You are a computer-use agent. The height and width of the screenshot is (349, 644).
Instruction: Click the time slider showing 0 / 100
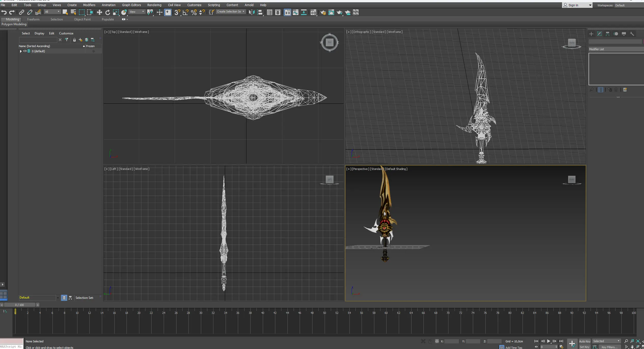tap(19, 305)
